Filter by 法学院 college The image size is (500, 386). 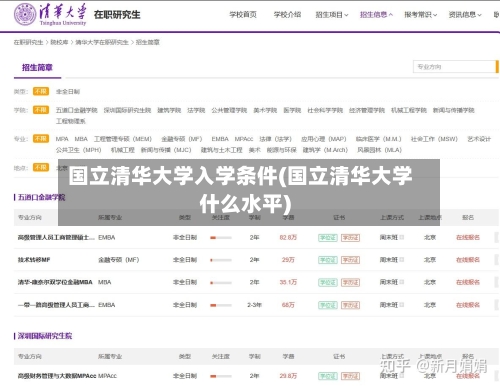point(196,110)
